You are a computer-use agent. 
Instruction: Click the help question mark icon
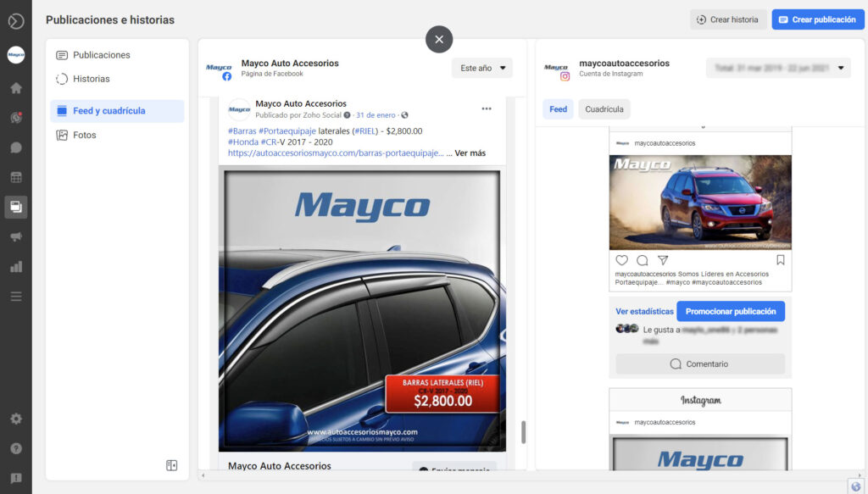[x=16, y=448]
